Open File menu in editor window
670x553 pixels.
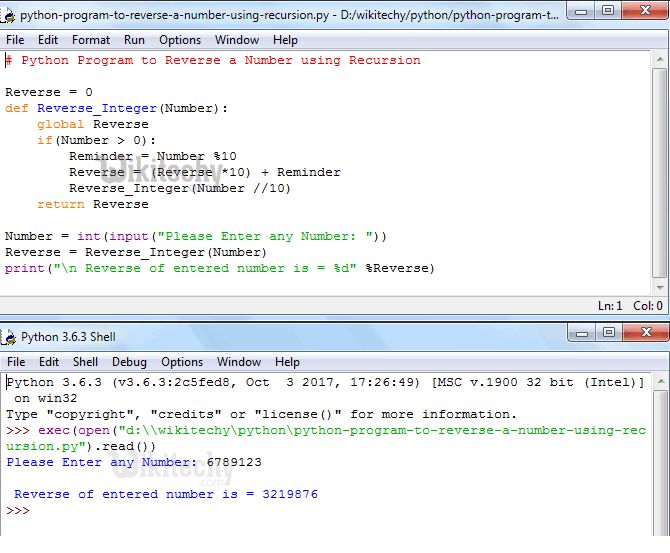15,40
